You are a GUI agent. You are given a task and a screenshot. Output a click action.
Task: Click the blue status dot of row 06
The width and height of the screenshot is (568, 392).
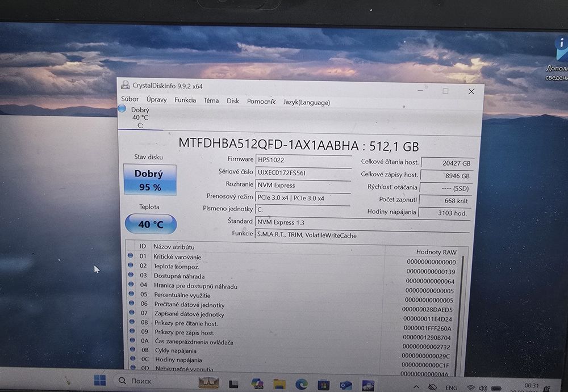tap(132, 303)
